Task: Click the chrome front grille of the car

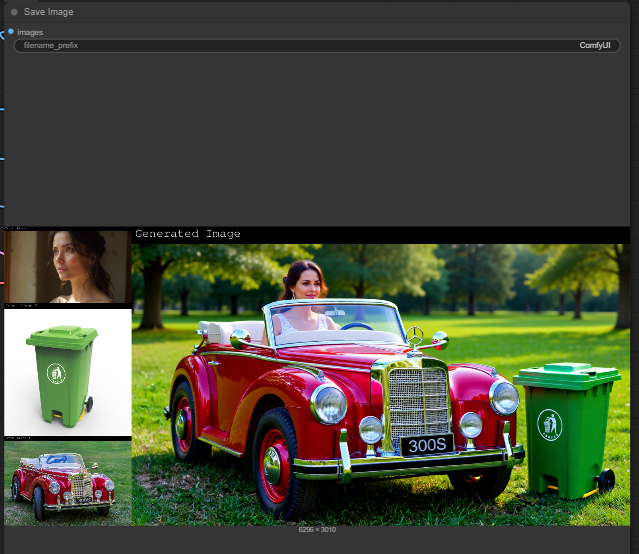Action: pyautogui.click(x=419, y=400)
